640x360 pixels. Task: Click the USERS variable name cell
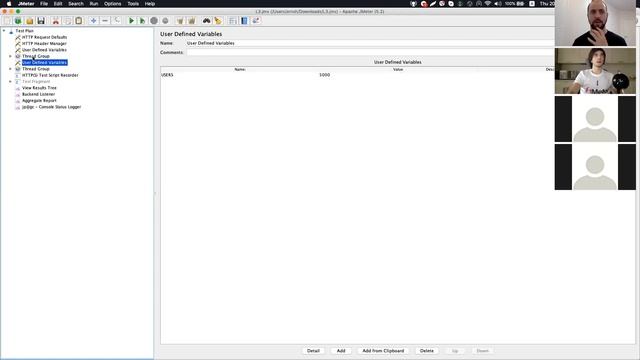239,75
